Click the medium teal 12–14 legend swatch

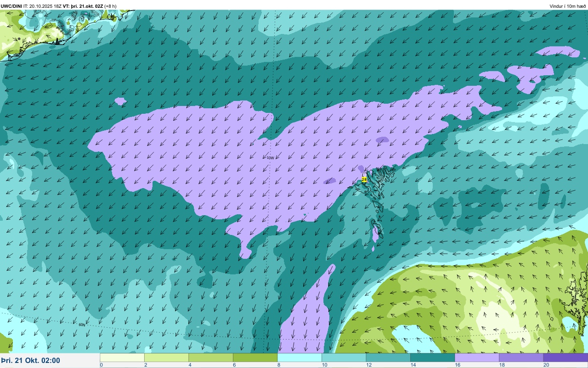pyautogui.click(x=388, y=357)
